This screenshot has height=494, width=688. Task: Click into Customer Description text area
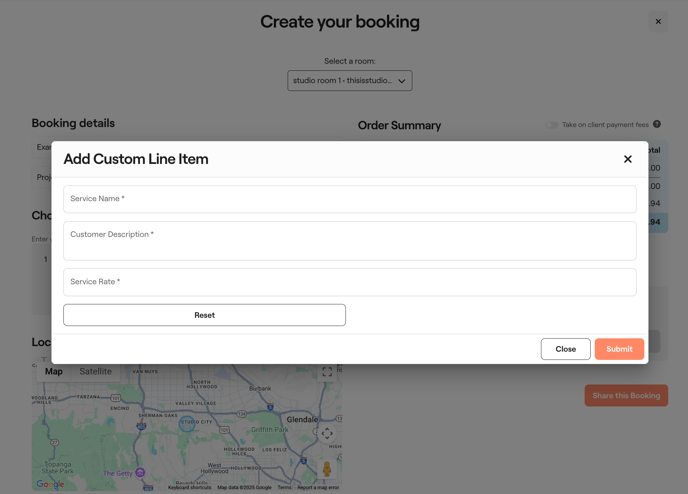(349, 241)
